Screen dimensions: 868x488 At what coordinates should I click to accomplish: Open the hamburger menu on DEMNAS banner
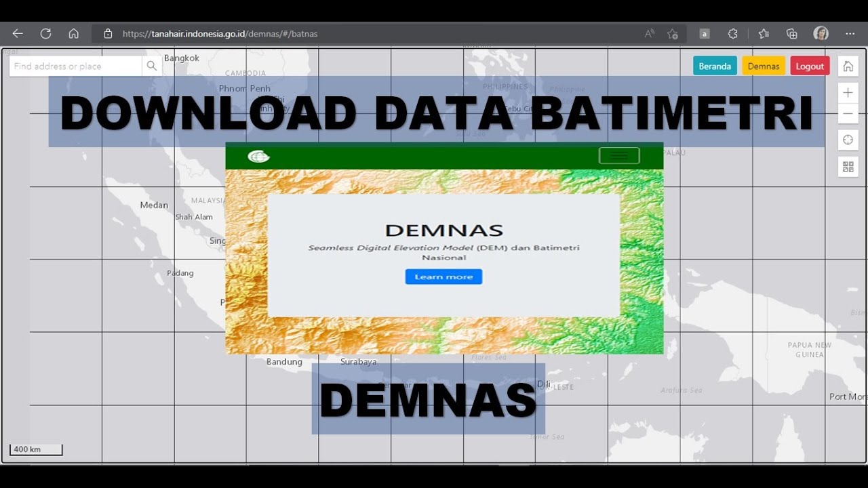coord(619,156)
